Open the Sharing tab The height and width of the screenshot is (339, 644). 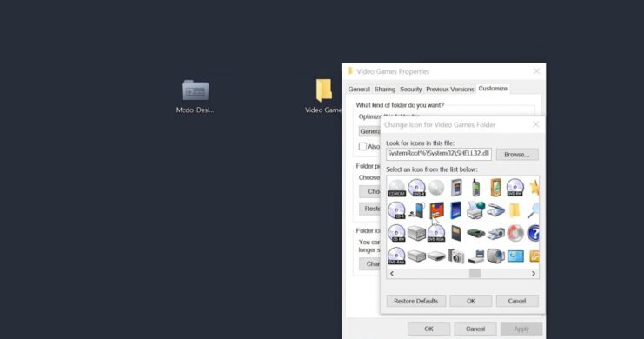pyautogui.click(x=384, y=90)
